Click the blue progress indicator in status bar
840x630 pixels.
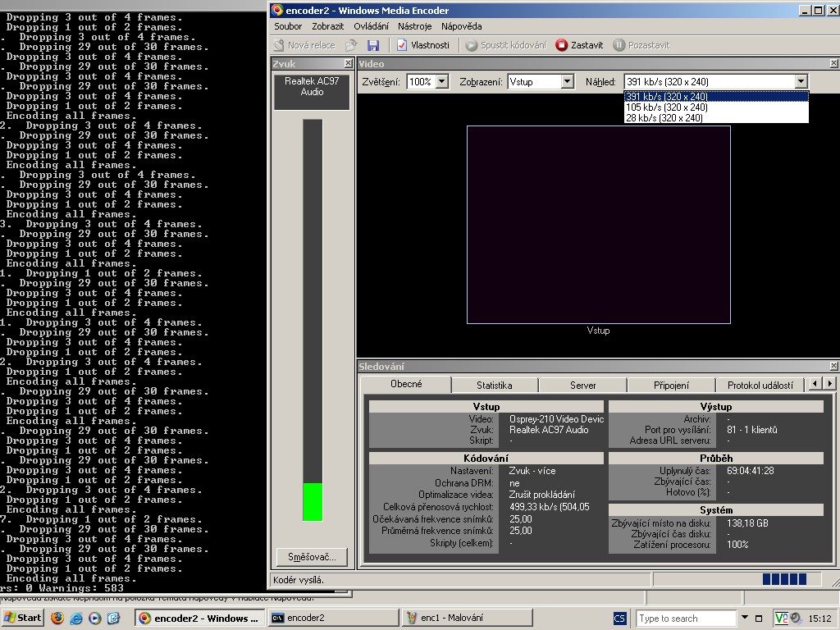784,579
